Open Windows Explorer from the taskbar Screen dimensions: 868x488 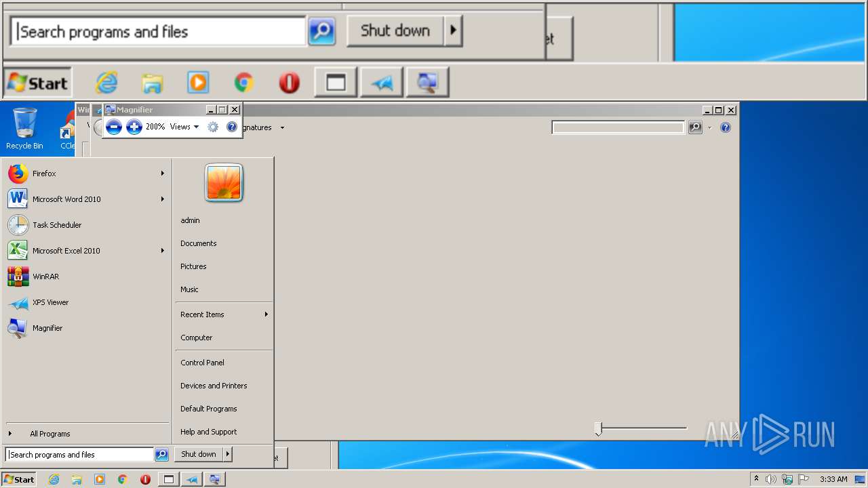click(77, 479)
